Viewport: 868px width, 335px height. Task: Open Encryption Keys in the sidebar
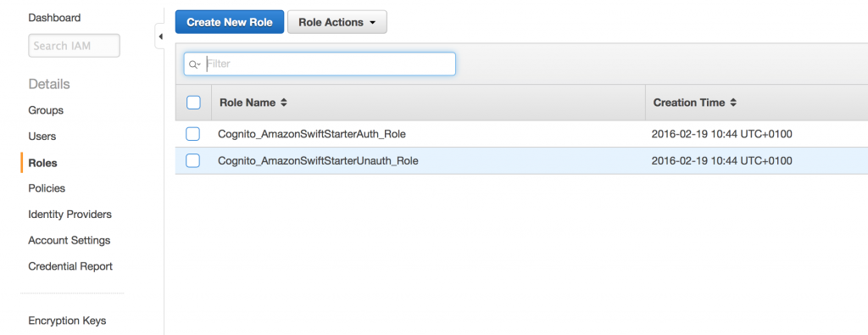(67, 321)
